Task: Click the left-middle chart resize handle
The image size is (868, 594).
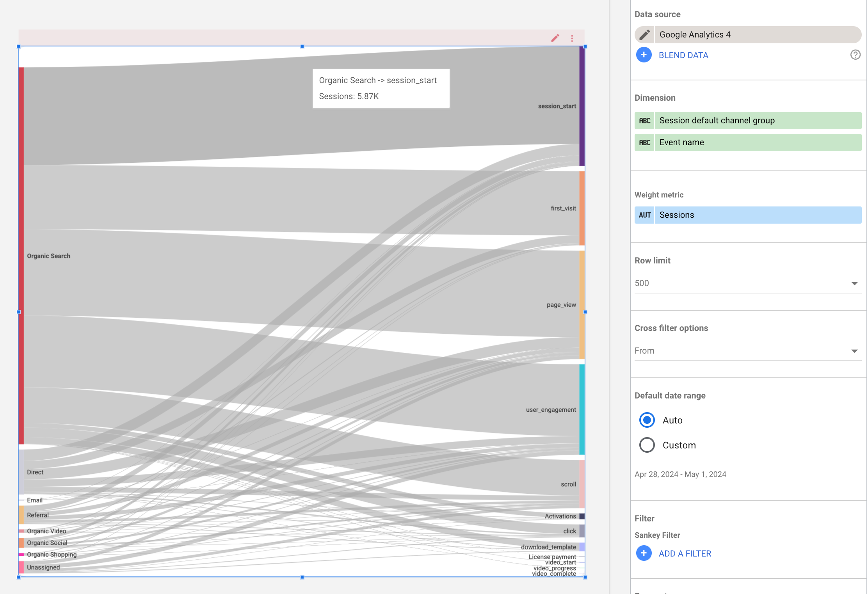Action: (19, 312)
